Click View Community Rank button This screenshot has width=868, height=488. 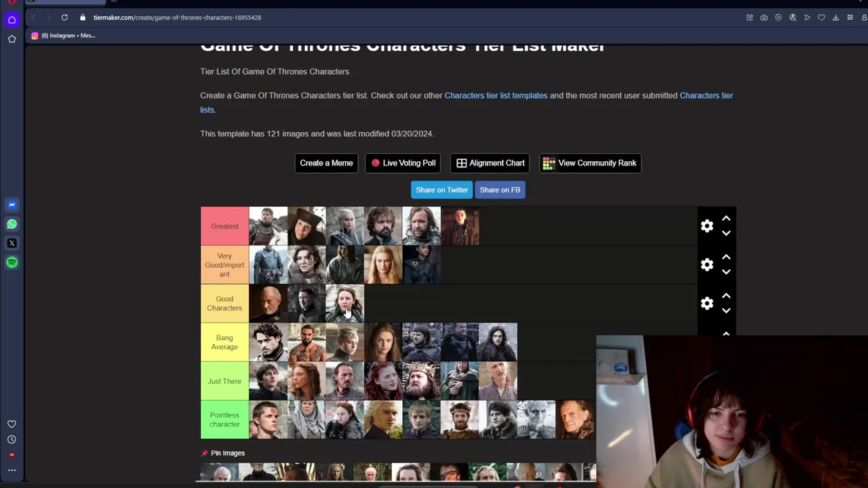pos(590,163)
